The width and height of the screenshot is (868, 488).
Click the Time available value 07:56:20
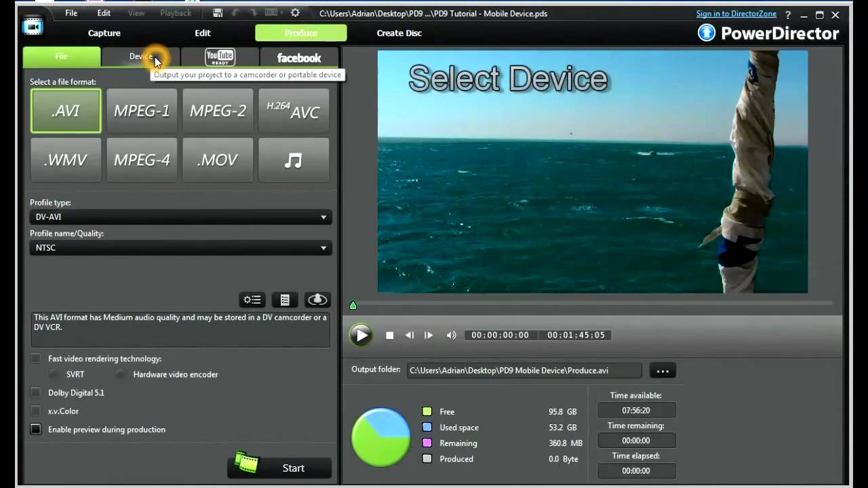point(636,410)
